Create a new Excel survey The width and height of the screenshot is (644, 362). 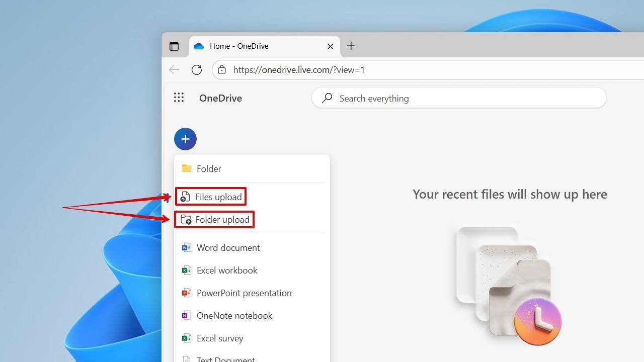219,338
